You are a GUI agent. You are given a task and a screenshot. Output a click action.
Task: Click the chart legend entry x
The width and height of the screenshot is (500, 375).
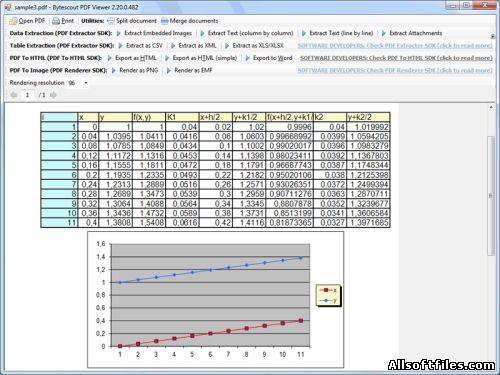[x=328, y=290]
